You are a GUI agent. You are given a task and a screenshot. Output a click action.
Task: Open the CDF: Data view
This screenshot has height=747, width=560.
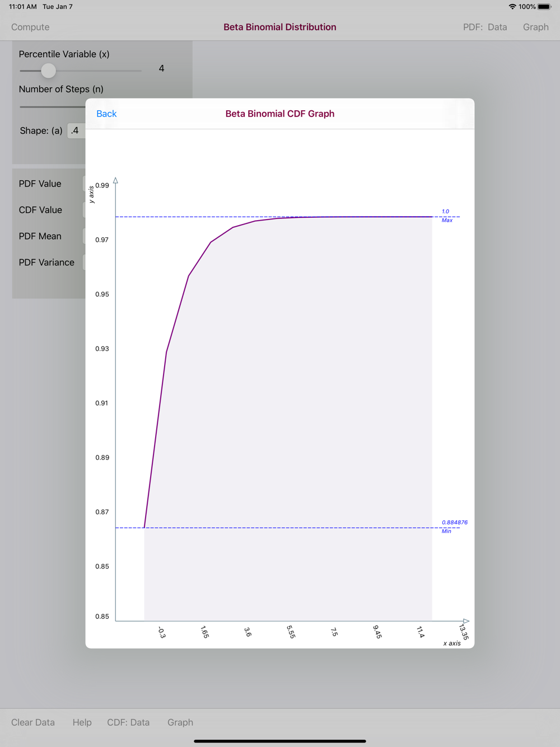click(x=128, y=722)
